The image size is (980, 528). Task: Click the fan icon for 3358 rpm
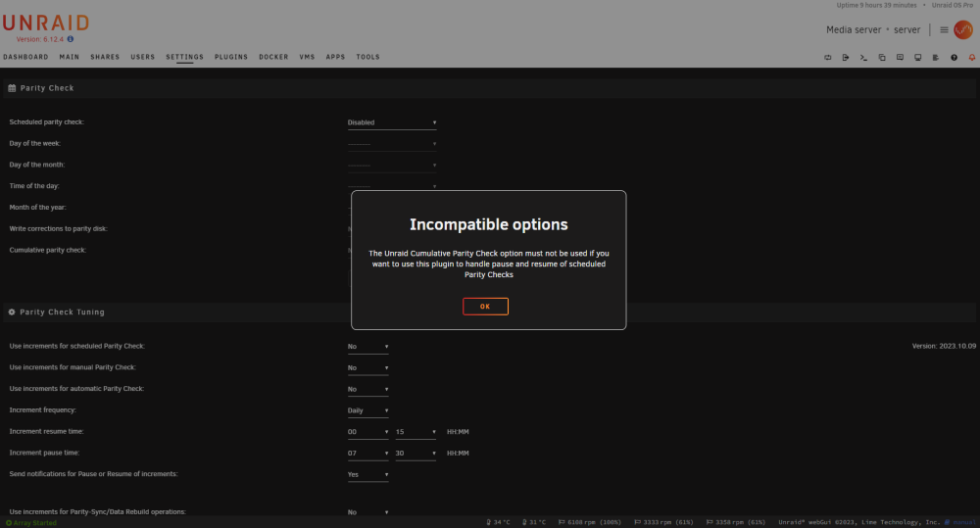[x=710, y=522]
